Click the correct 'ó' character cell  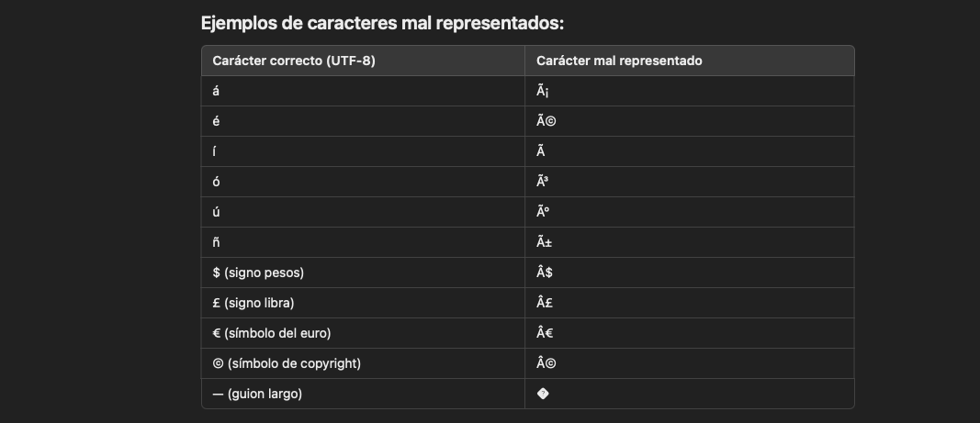[x=363, y=182]
